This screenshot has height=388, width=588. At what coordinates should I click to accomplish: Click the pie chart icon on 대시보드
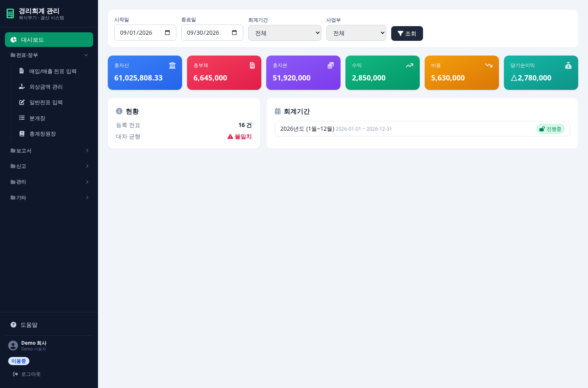(x=13, y=40)
